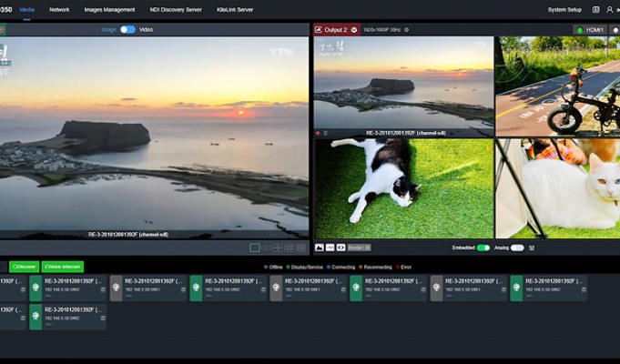Select the white cat tile
This screenshot has width=620, height=364.
[x=557, y=188]
